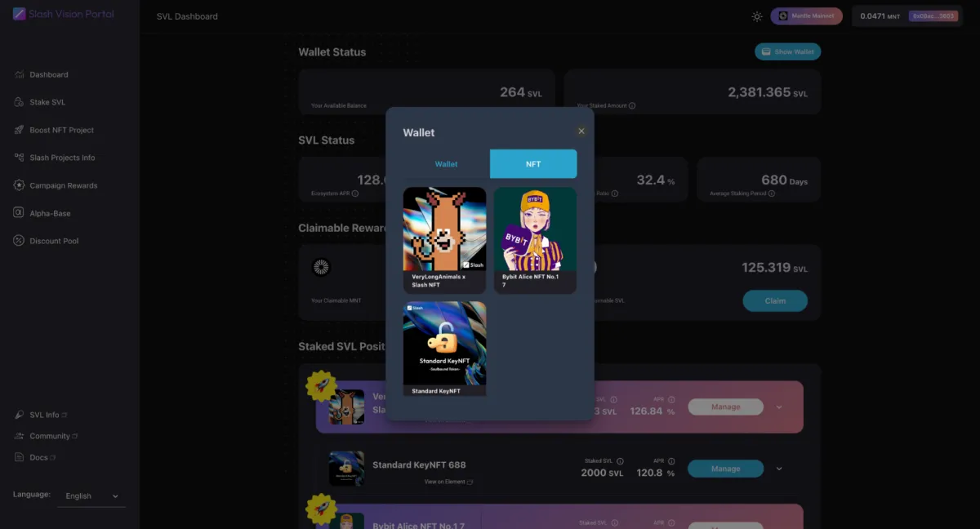Select the Bybit Alice NFT thumbnail
The width and height of the screenshot is (980, 529).
[535, 230]
